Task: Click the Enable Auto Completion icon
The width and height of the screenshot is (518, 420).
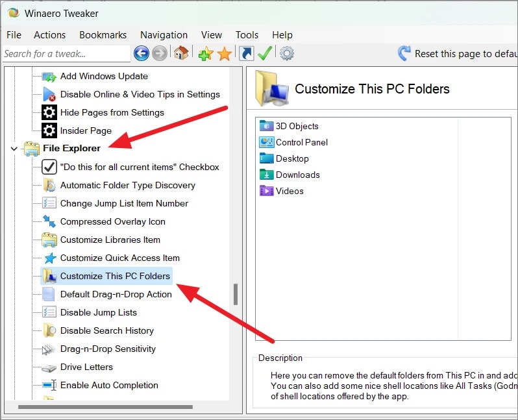Action: [49, 386]
